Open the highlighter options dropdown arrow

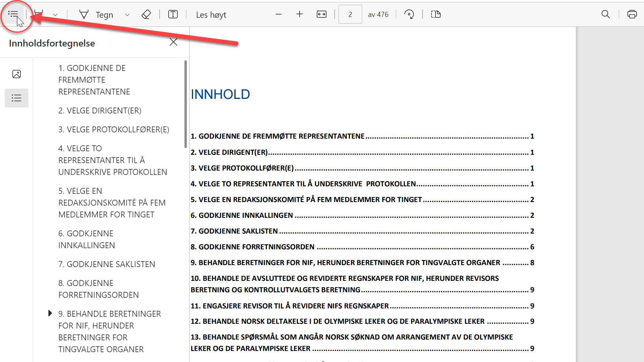(x=55, y=15)
